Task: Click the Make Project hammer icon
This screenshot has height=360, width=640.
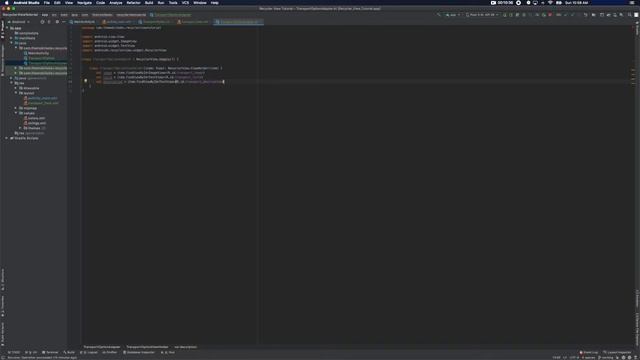Action: click(x=439, y=15)
